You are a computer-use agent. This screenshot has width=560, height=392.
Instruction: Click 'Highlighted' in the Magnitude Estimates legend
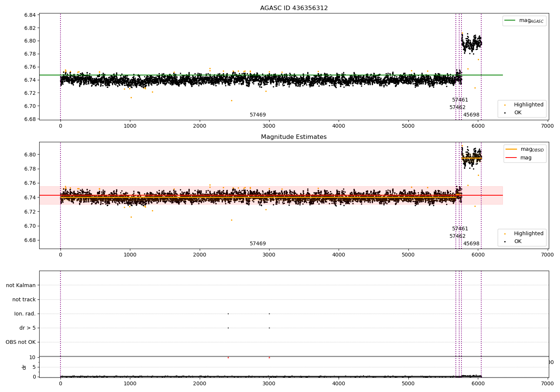[x=528, y=234]
